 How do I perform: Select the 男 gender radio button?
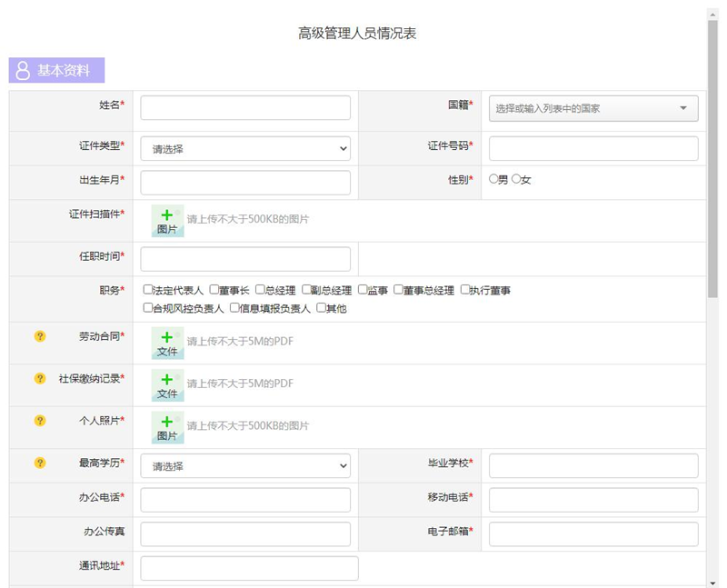493,179
